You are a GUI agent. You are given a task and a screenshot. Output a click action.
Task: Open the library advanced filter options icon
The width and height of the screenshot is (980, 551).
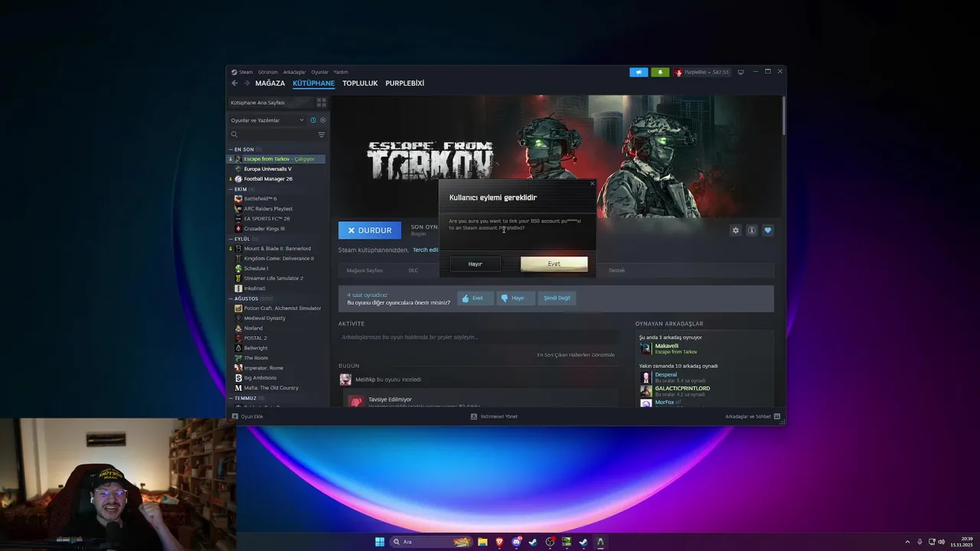[x=322, y=135]
